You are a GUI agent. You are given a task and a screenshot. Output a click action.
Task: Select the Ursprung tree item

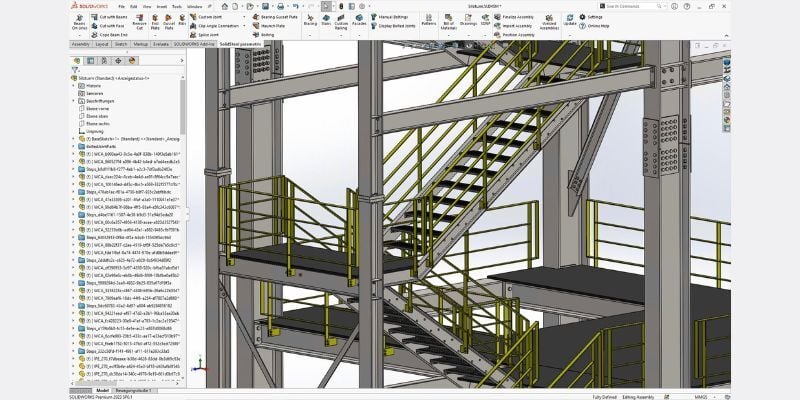[x=90, y=131]
